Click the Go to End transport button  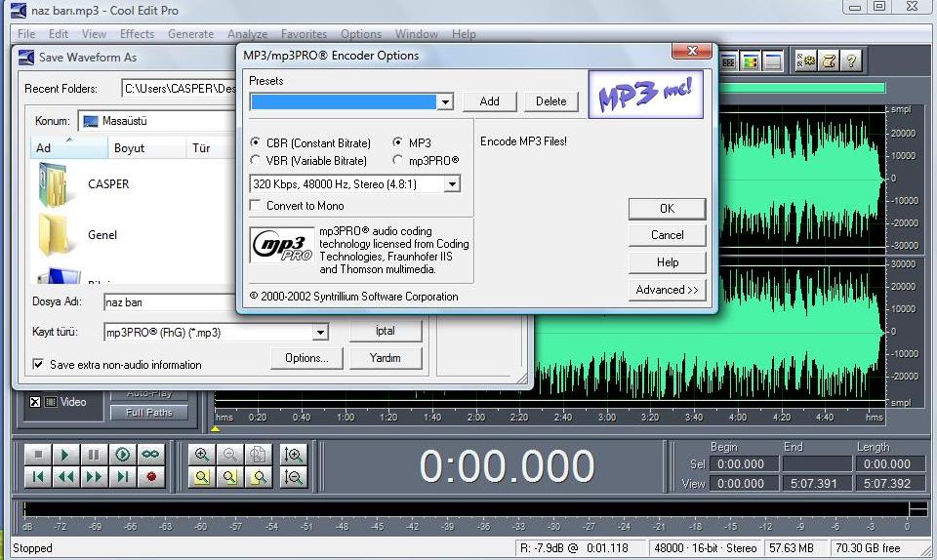123,477
